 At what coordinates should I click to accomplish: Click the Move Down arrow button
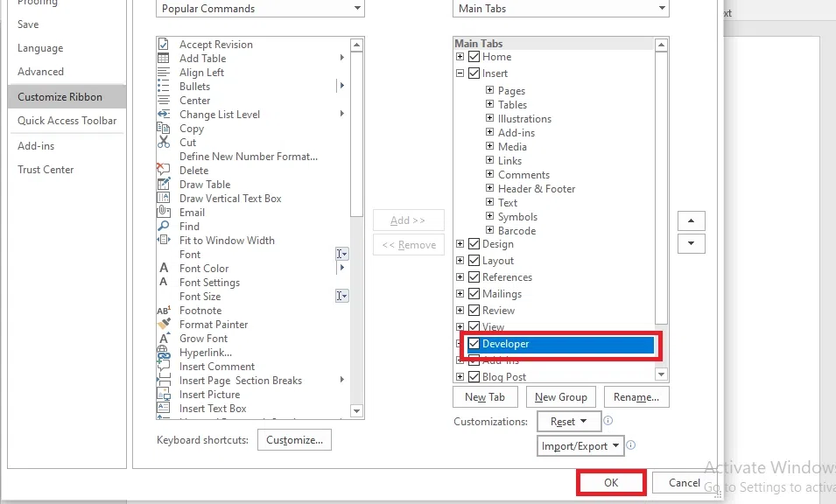point(691,243)
